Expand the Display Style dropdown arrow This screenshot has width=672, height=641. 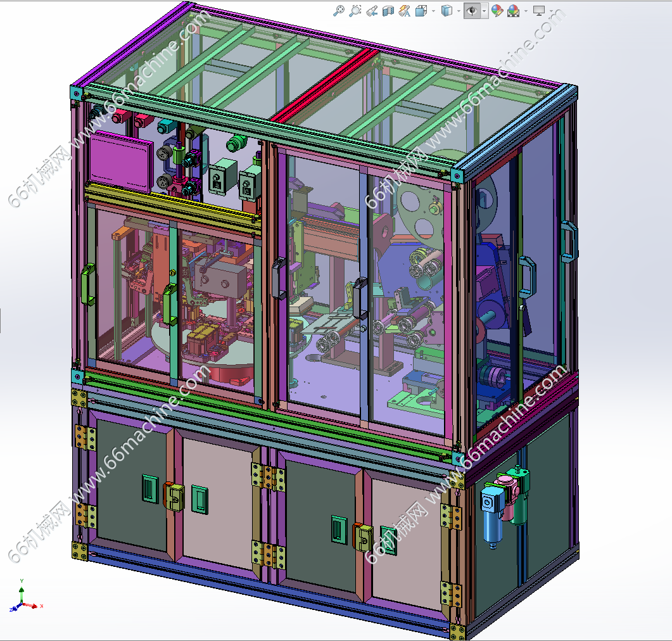click(458, 11)
